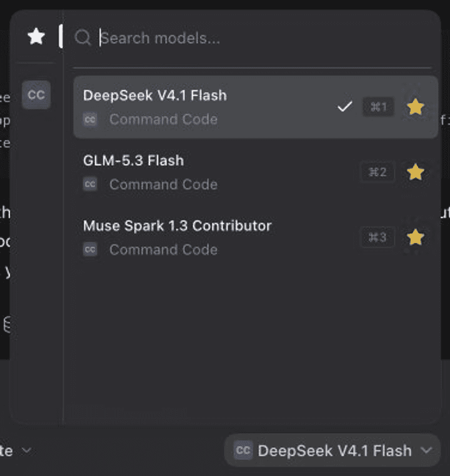
Task: Open the favorites star tab in sidebar
Action: [x=36, y=37]
